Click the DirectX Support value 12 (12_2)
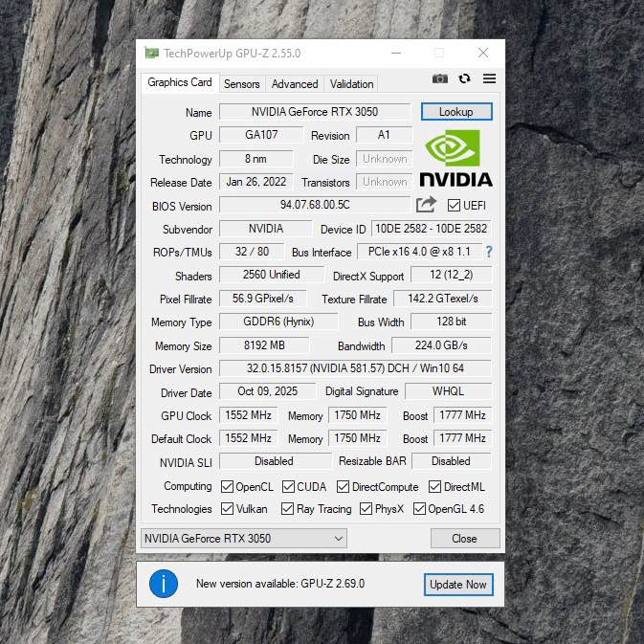 click(452, 275)
